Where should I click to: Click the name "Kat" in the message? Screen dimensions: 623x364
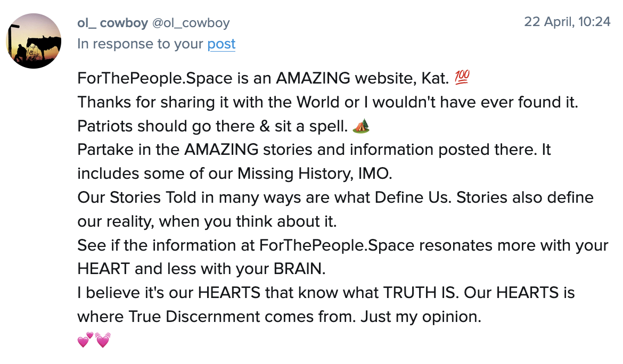[x=436, y=79]
